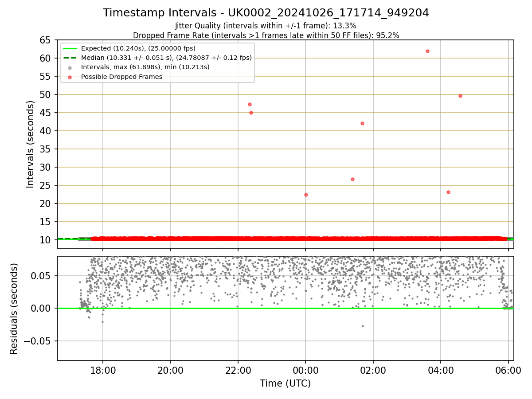This screenshot has height=399, width=532.
Task: Click the 20:00 x-axis tick label
Action: (x=171, y=370)
